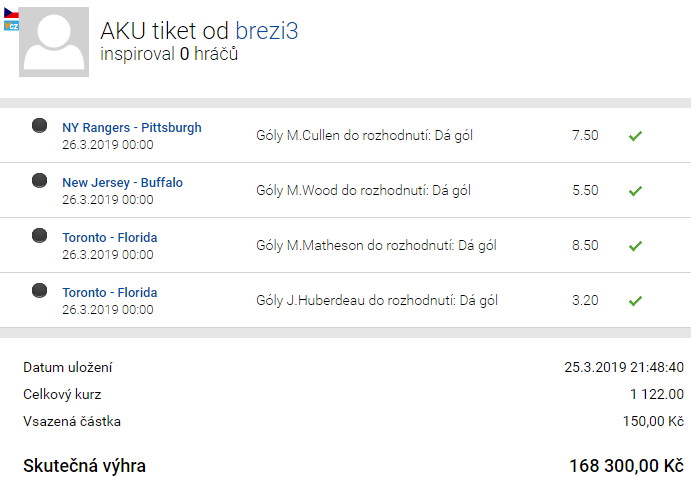Screen dimensions: 691x491
Task: Click hockey puck icon for New Jersey match
Action: click(x=40, y=181)
